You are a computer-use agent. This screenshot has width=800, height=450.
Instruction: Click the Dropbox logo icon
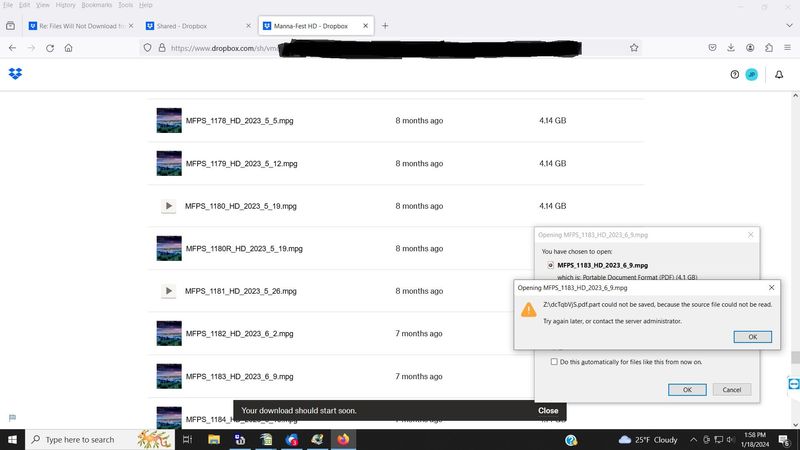click(x=15, y=74)
